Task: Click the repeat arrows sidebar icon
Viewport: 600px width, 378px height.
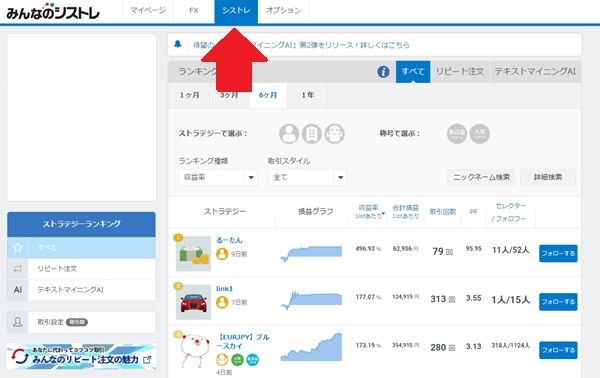Action: (18, 269)
